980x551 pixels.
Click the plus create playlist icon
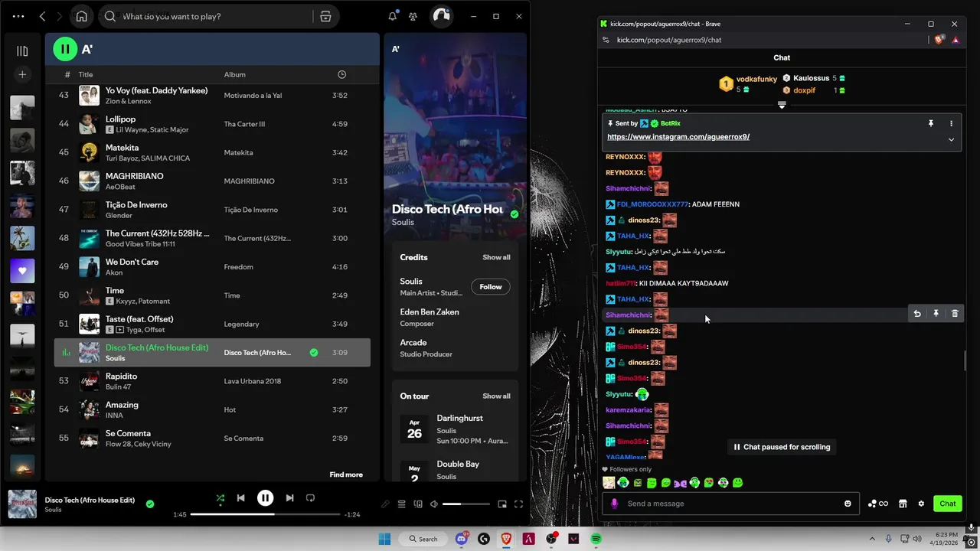tap(22, 74)
